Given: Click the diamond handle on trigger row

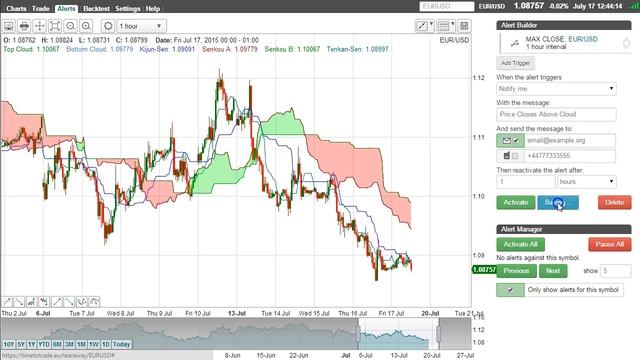Looking at the screenshot, I should point(626,43).
